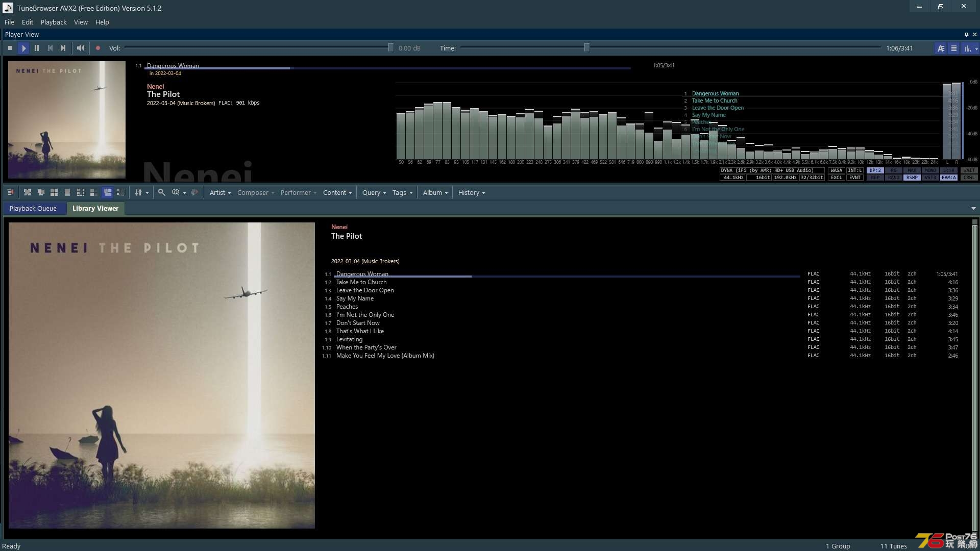
Task: Expand the Performer filter dropdown
Action: (x=298, y=192)
